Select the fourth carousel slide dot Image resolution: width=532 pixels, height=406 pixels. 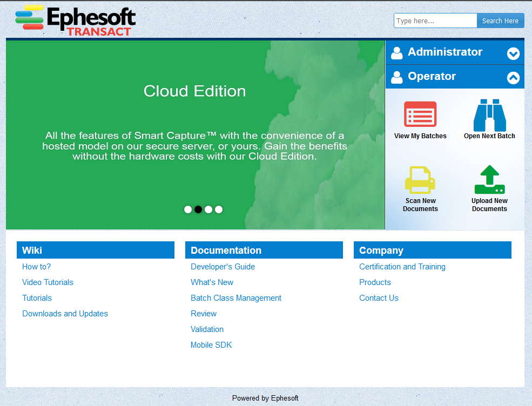tap(219, 209)
